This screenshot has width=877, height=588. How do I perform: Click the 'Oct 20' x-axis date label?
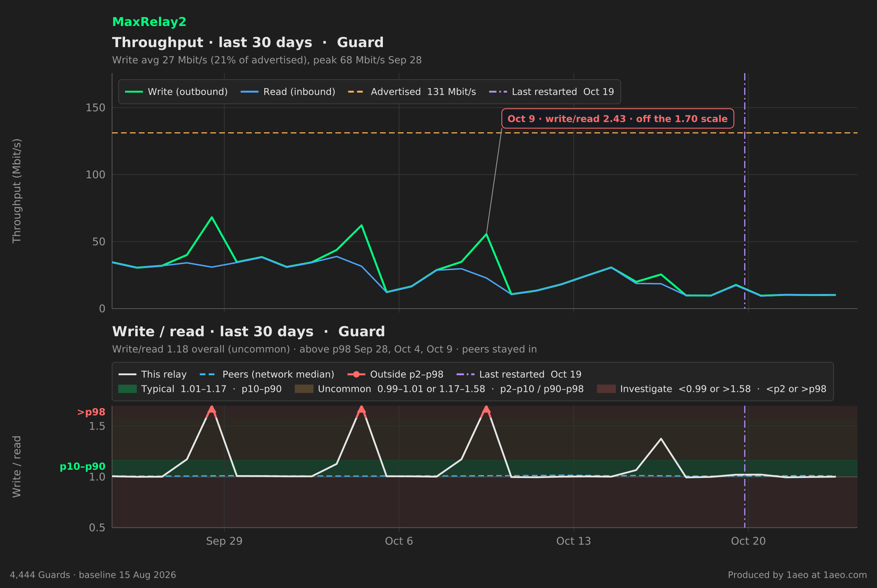click(x=748, y=541)
